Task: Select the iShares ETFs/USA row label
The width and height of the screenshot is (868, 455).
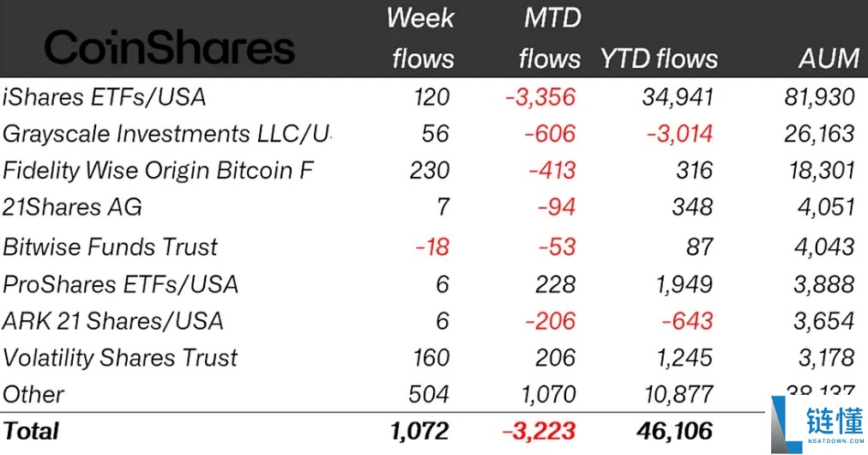Action: 105,97
